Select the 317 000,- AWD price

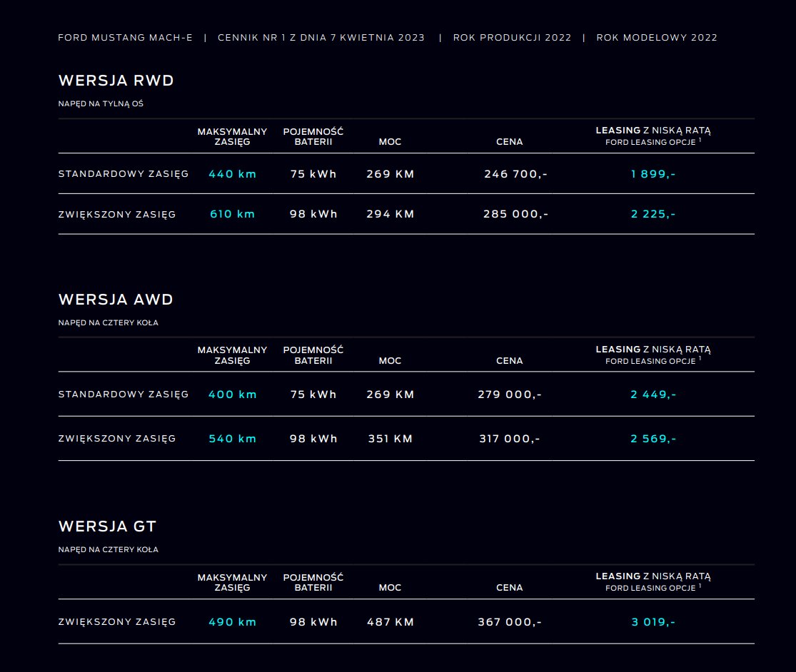[509, 439]
